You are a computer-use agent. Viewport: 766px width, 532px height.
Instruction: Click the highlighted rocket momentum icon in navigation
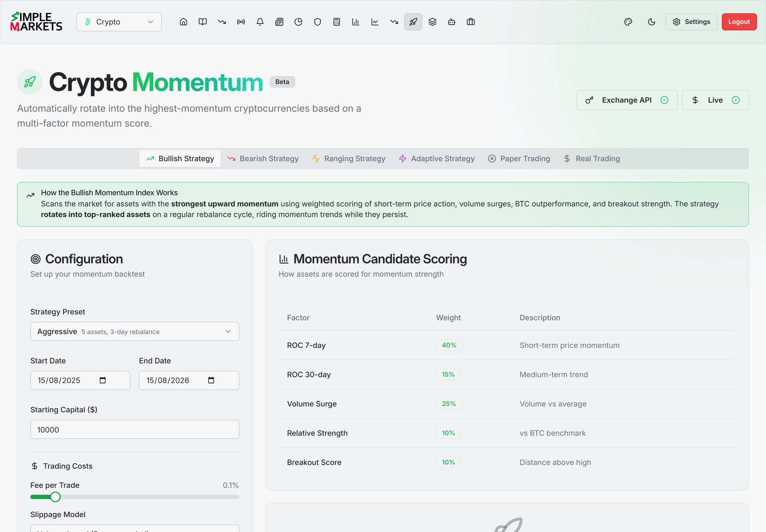pyautogui.click(x=413, y=22)
